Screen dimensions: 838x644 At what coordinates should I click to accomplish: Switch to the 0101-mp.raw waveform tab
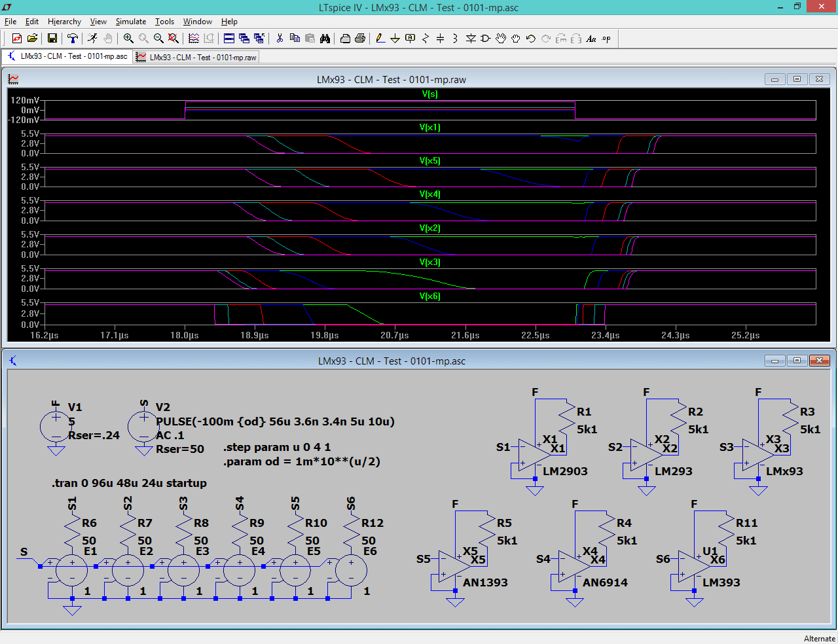(x=196, y=57)
